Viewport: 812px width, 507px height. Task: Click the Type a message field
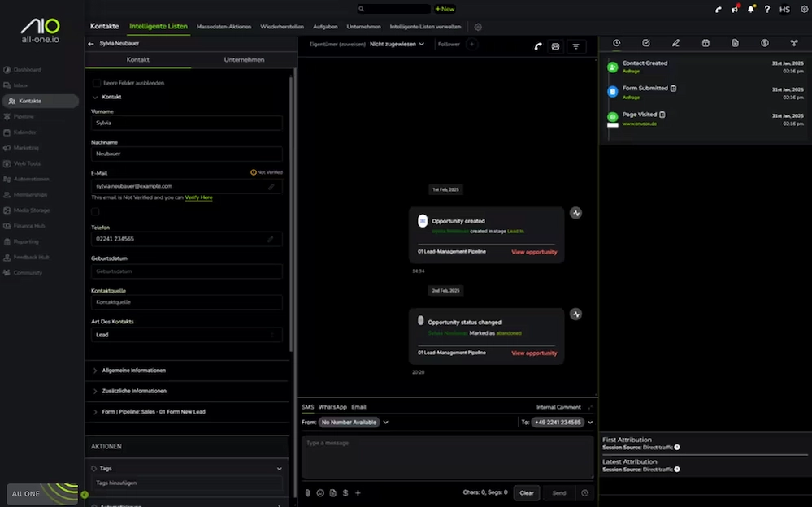447,457
